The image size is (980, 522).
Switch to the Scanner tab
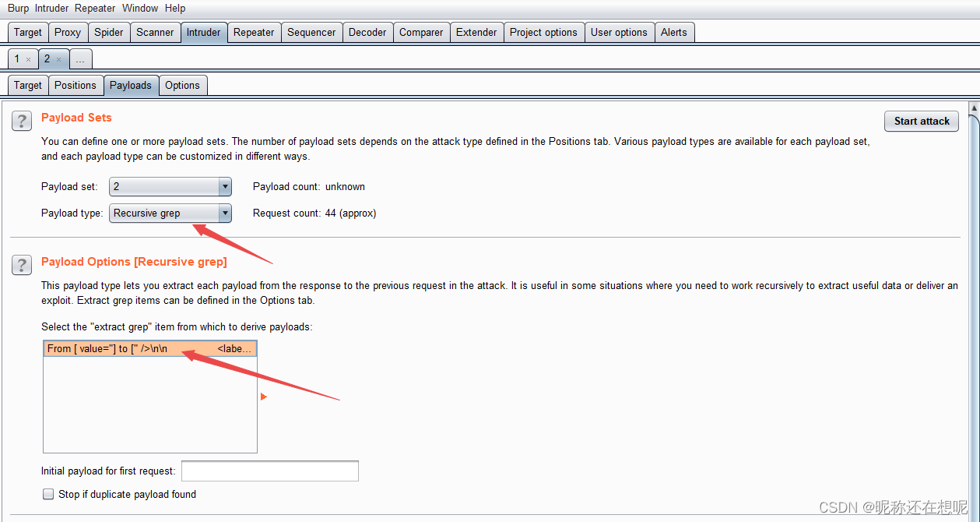[155, 32]
